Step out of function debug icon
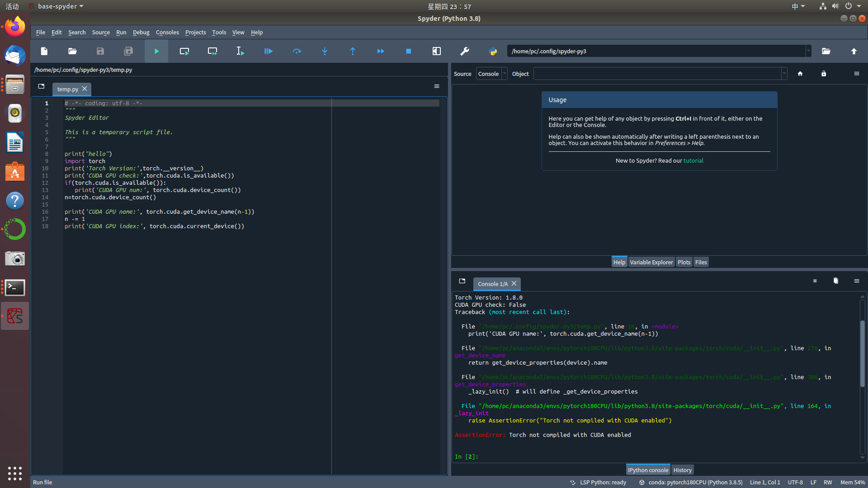Screen dimensions: 868x488 [x=353, y=51]
